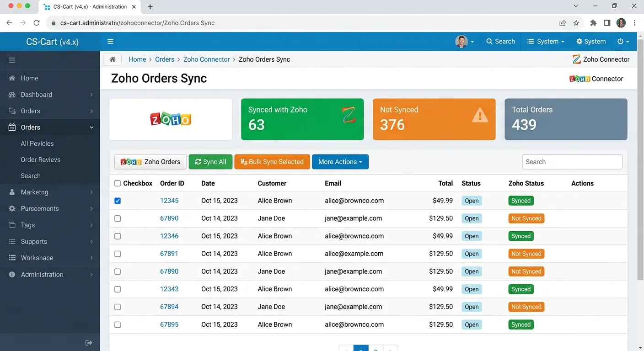Toggle the select-all checkbox in table header
Image resolution: width=644 pixels, height=351 pixels.
click(x=118, y=183)
